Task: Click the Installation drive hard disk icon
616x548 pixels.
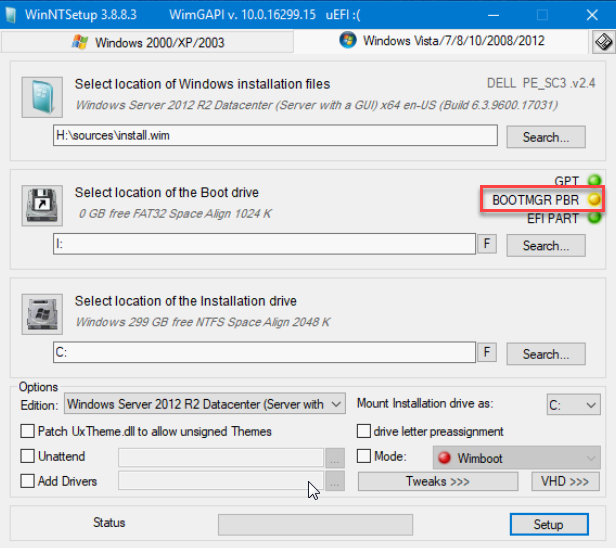Action: [41, 313]
